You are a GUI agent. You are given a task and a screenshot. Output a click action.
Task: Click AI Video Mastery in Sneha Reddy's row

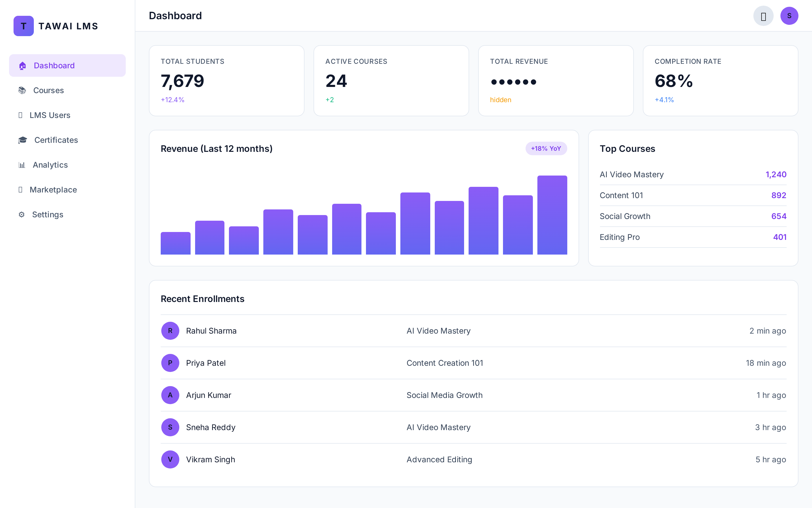pos(438,427)
